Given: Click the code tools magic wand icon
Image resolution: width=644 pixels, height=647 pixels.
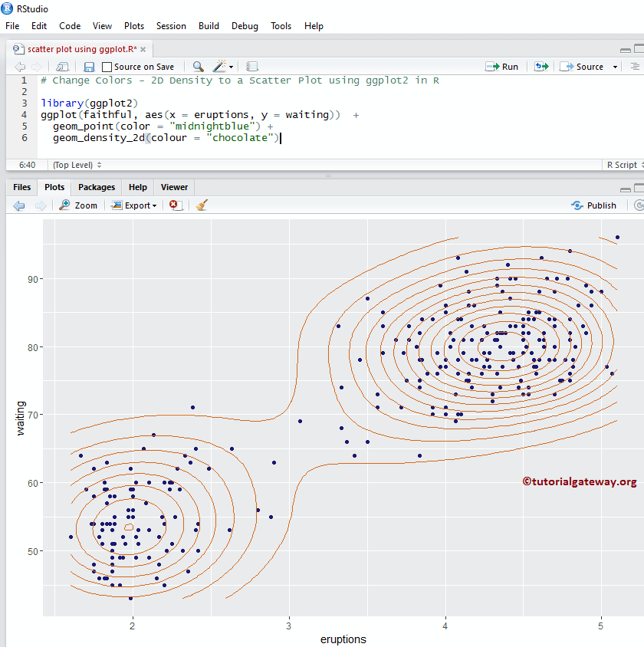Looking at the screenshot, I should [220, 67].
